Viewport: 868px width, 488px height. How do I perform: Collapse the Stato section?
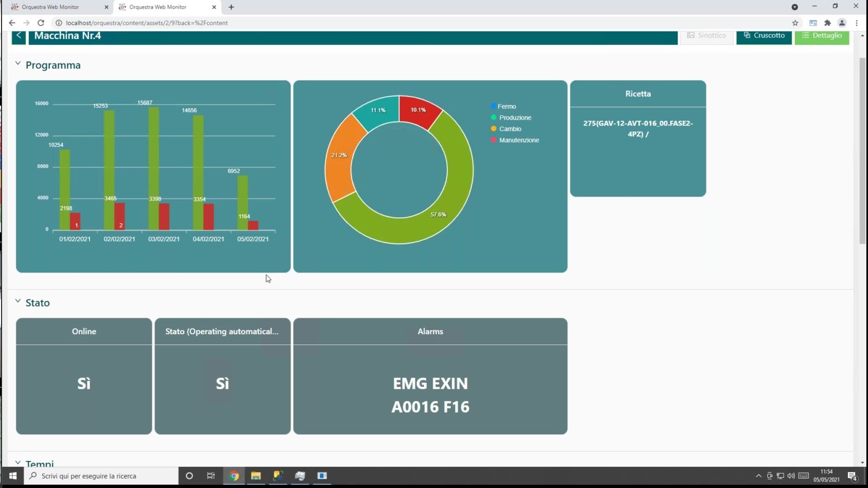[18, 301]
